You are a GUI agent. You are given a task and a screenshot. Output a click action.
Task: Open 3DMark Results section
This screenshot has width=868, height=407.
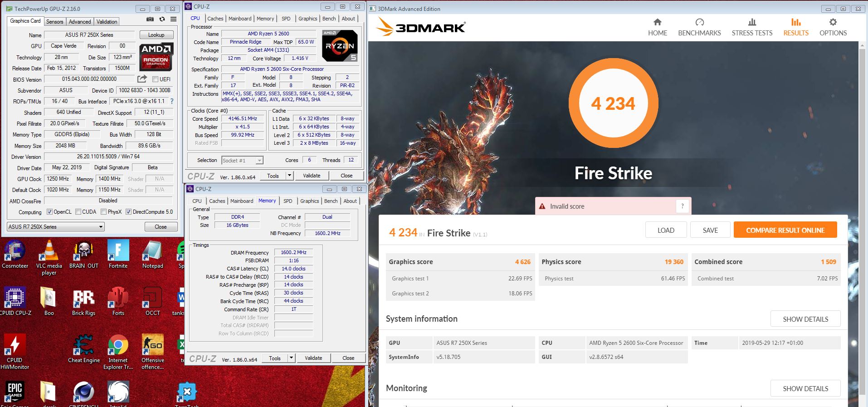pos(796,27)
